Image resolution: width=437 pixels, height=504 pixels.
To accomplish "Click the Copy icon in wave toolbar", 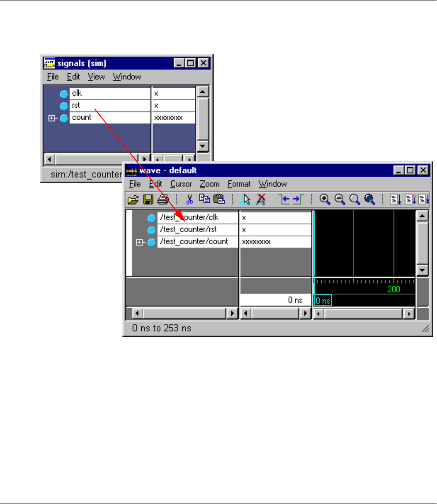I will click(204, 199).
